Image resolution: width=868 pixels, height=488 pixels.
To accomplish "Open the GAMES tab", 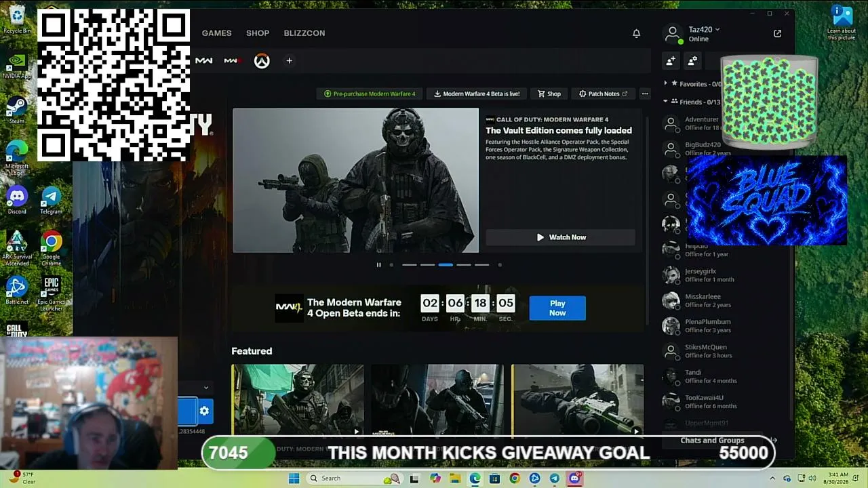I will 216,33.
